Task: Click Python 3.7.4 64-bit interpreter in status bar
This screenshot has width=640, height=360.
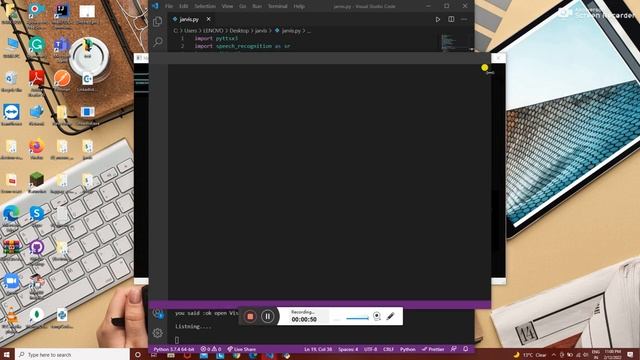Action: click(x=174, y=349)
